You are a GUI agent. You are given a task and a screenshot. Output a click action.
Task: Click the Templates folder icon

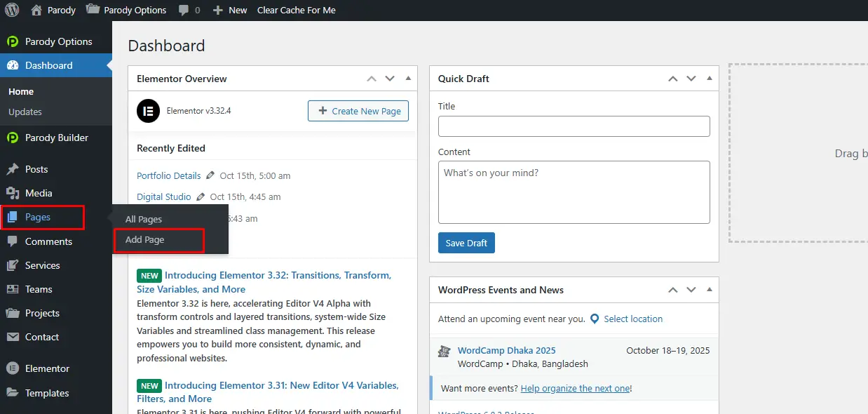[x=13, y=393]
